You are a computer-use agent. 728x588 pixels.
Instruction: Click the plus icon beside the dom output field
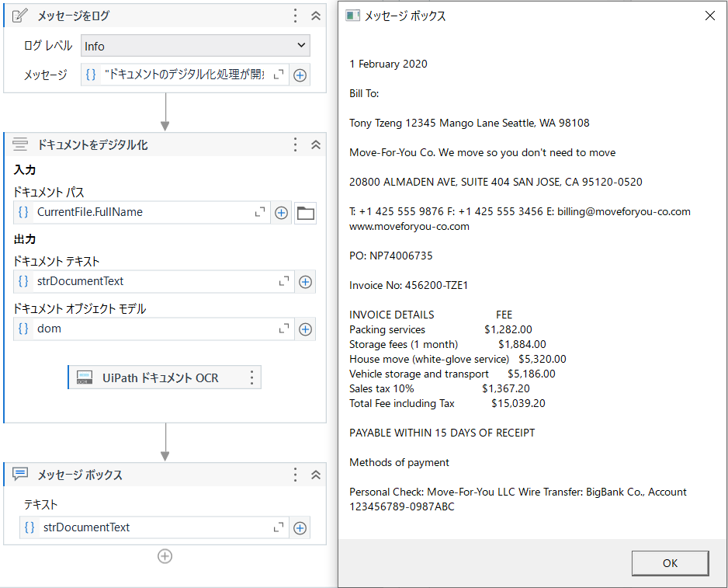[x=305, y=328]
